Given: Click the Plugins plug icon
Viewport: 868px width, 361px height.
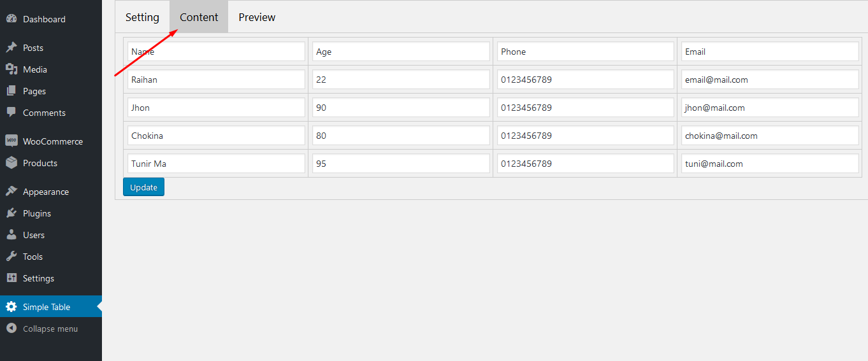Looking at the screenshot, I should (11, 213).
